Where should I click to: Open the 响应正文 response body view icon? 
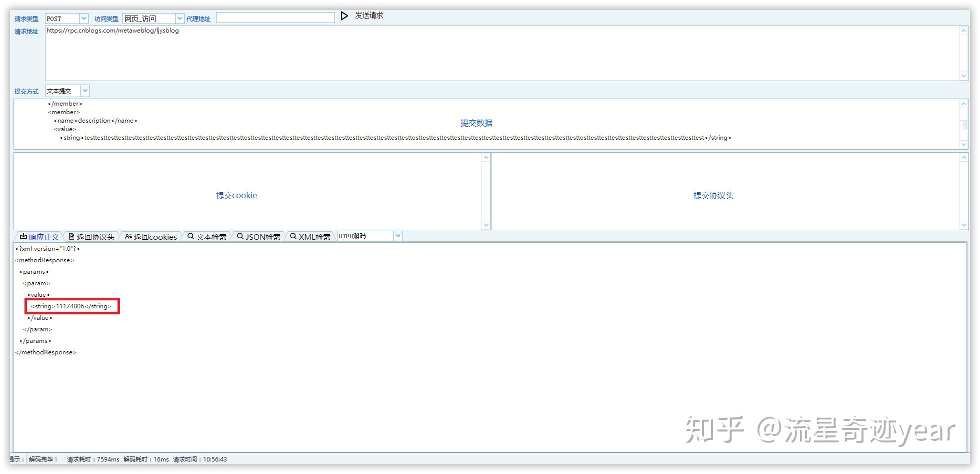(23, 236)
